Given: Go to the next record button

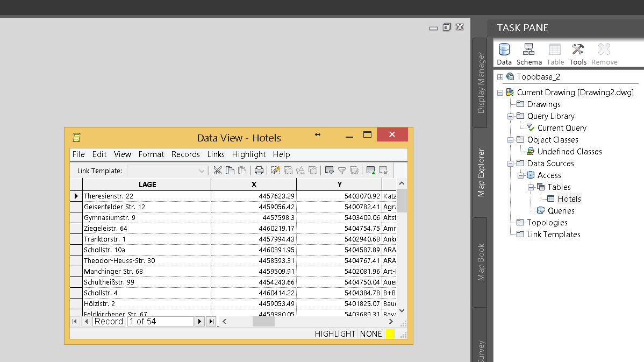Looking at the screenshot, I should [x=199, y=321].
